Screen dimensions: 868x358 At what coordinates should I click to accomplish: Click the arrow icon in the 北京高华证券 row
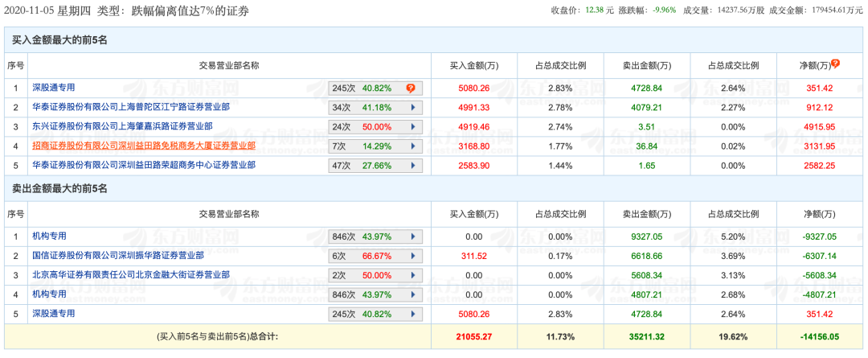413,275
